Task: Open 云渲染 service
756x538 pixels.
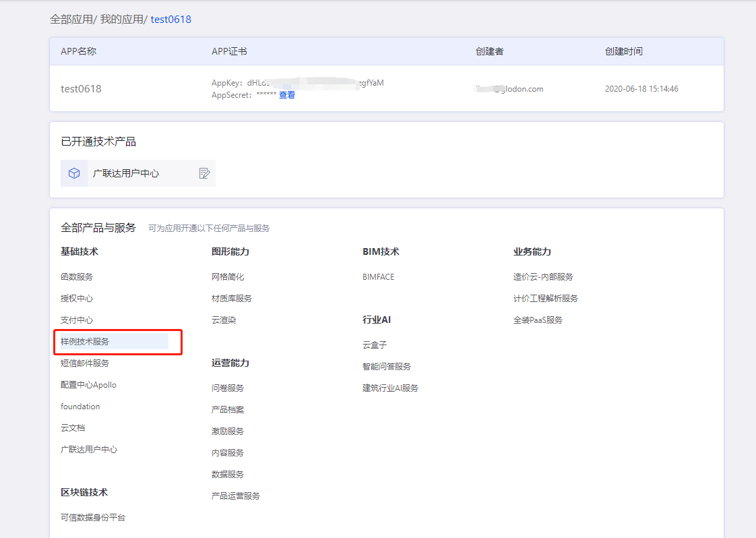Action: (224, 320)
